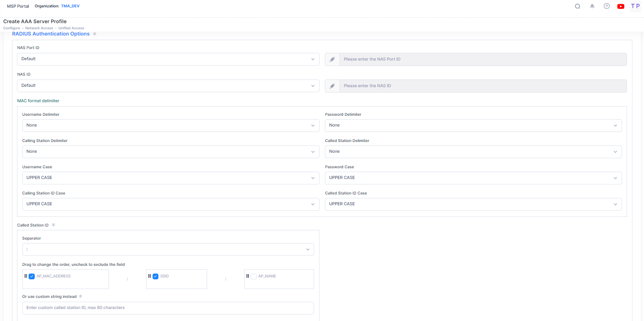This screenshot has height=321, width=644.
Task: Click the custom called station ID field
Action: 168,308
